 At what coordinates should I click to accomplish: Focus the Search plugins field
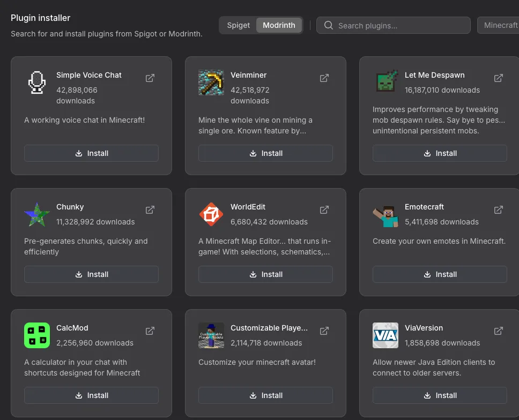click(393, 25)
